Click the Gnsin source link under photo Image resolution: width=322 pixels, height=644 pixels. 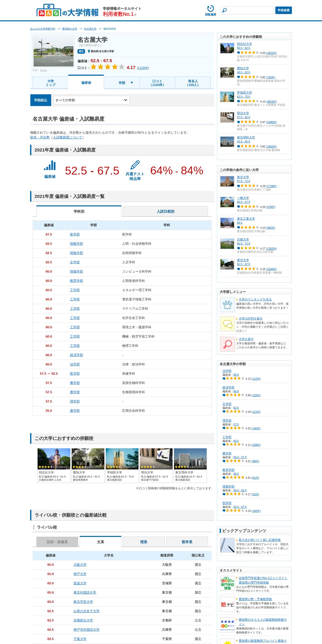tap(43, 70)
